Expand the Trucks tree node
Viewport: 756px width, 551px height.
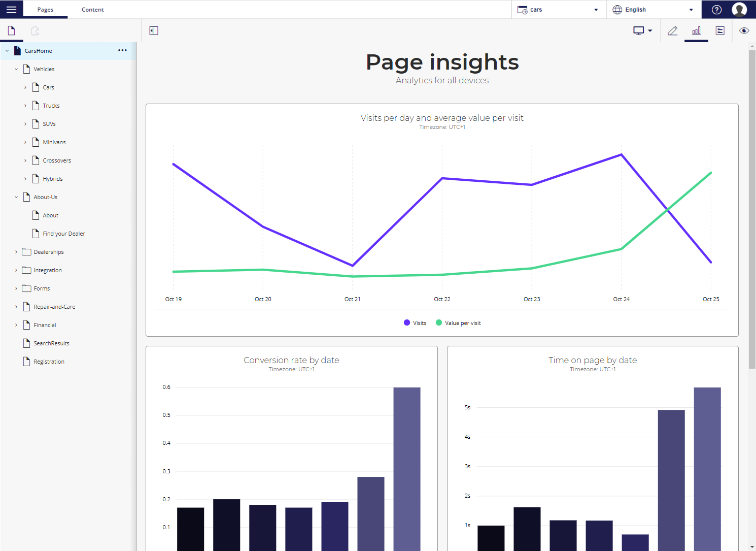click(25, 106)
